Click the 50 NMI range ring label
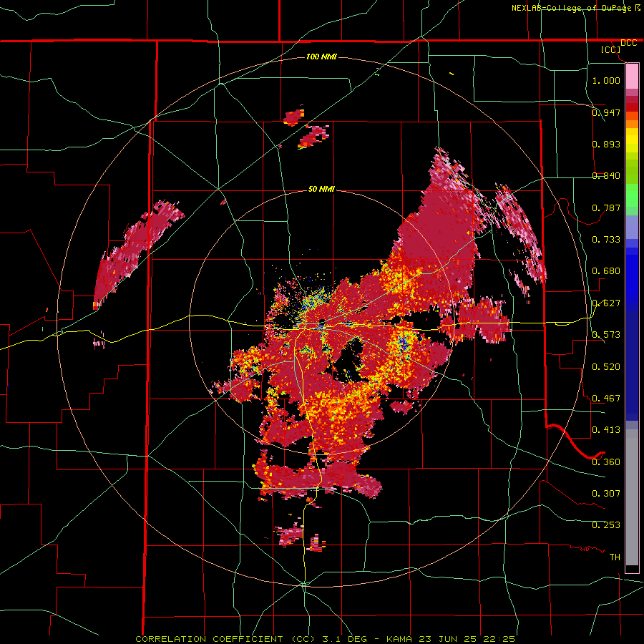The width and height of the screenshot is (644, 644). (x=321, y=189)
